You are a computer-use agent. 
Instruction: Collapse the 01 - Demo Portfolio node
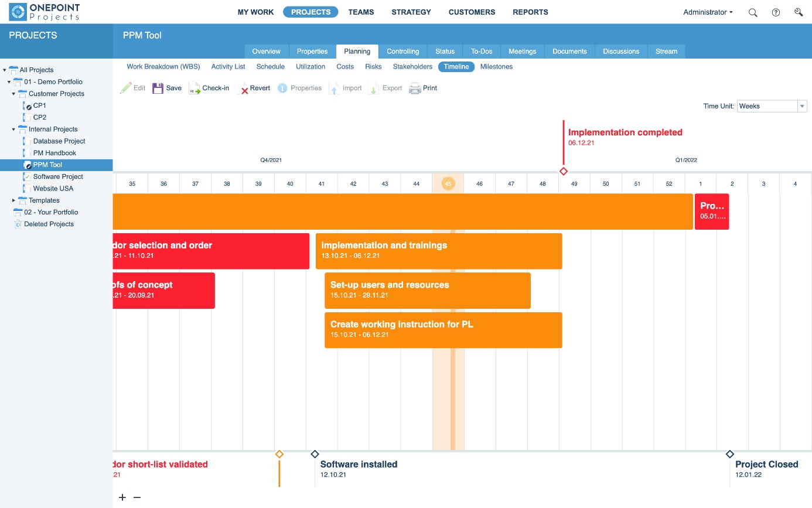point(9,82)
